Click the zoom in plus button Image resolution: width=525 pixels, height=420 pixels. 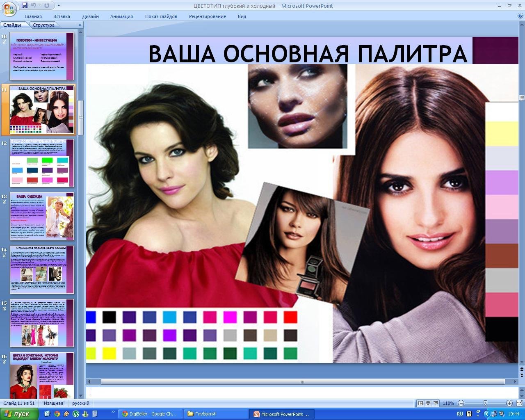509,403
